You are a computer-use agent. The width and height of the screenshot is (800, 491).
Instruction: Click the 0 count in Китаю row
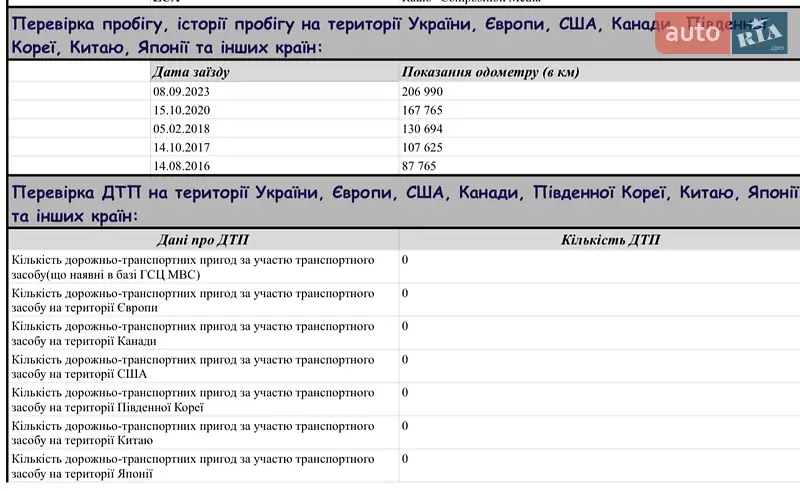coord(405,426)
